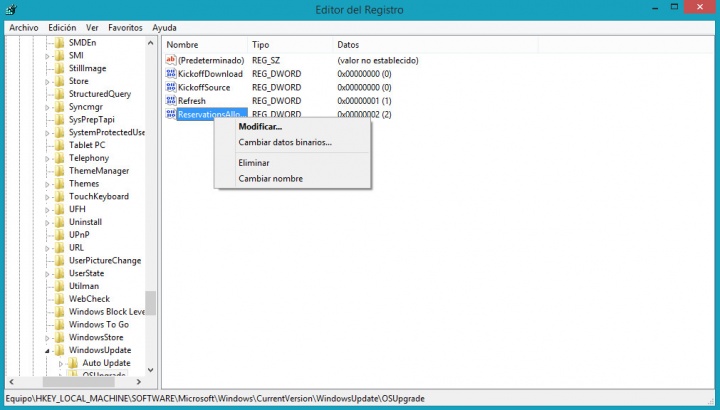This screenshot has height=410, width=720.
Task: Click KickoffDownload value 0x00000000 (0)
Action: (x=364, y=74)
